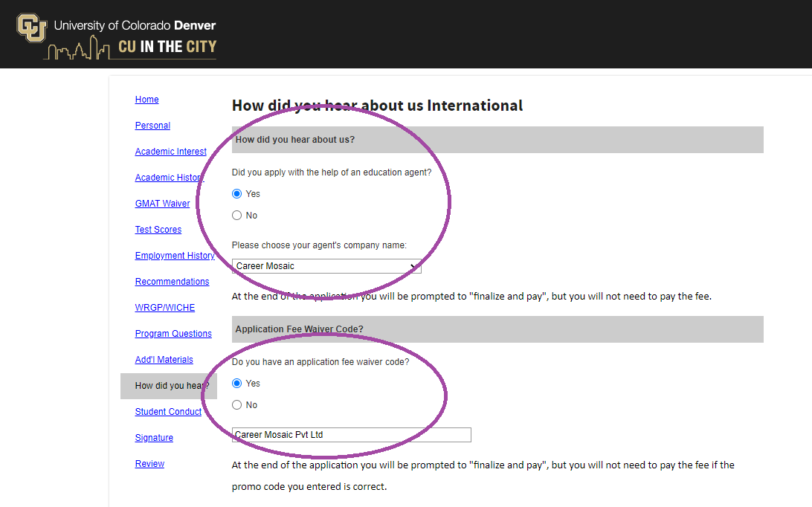Go to the Personal section

click(x=152, y=126)
